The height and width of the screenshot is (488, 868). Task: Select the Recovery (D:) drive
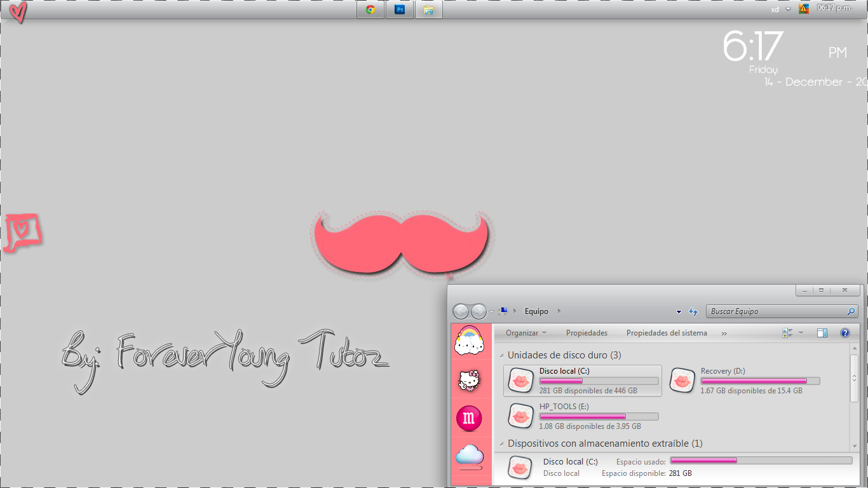point(744,381)
